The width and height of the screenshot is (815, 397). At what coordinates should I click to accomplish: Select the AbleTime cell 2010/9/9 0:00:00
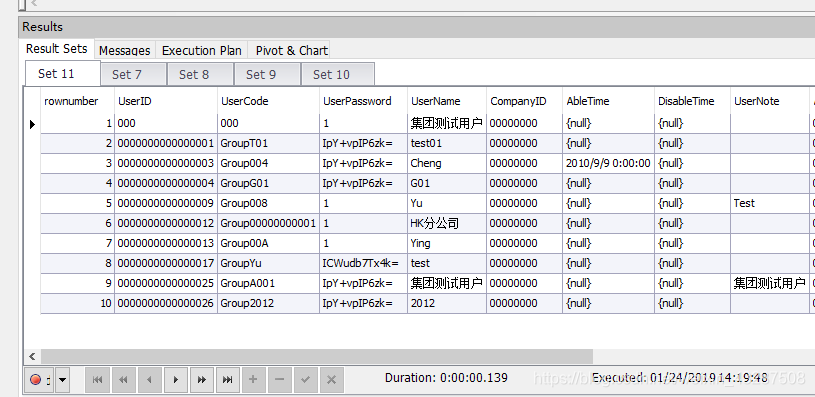tap(608, 163)
